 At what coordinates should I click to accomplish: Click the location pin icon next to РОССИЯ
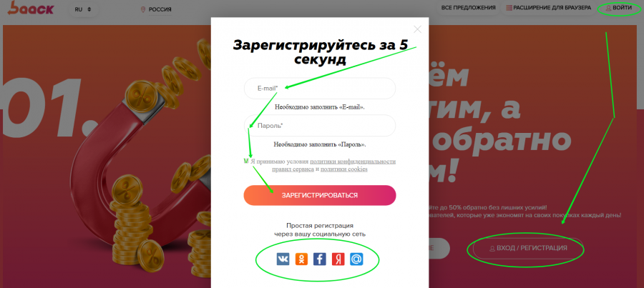click(x=143, y=9)
